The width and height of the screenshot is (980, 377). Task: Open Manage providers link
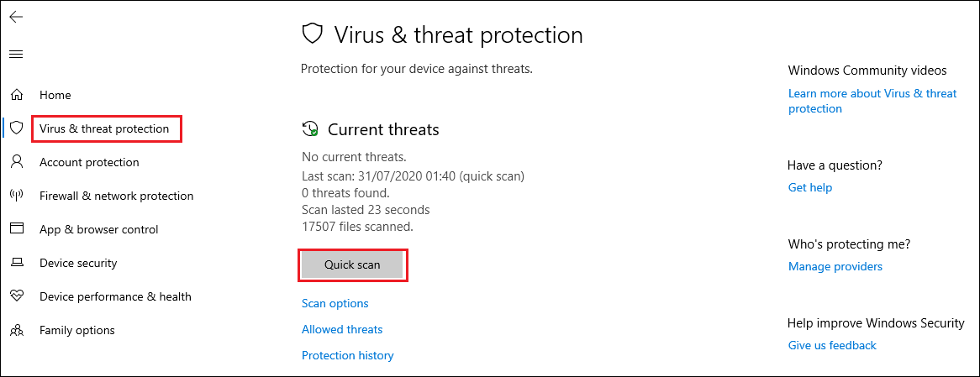(835, 266)
